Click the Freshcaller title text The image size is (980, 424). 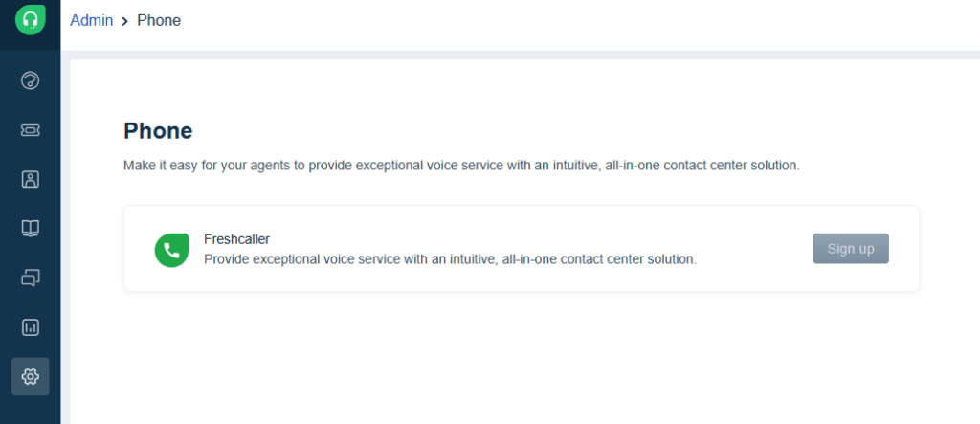pos(237,239)
